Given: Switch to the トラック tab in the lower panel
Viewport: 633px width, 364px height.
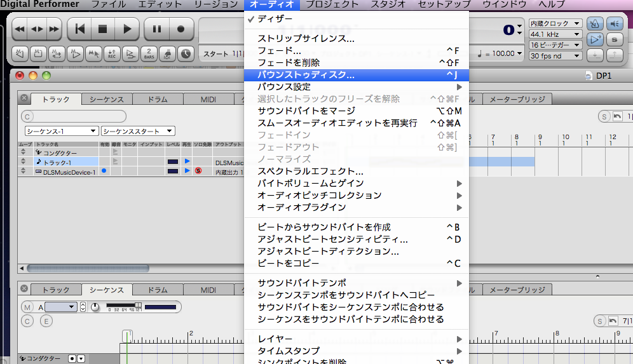Looking at the screenshot, I should tap(56, 290).
